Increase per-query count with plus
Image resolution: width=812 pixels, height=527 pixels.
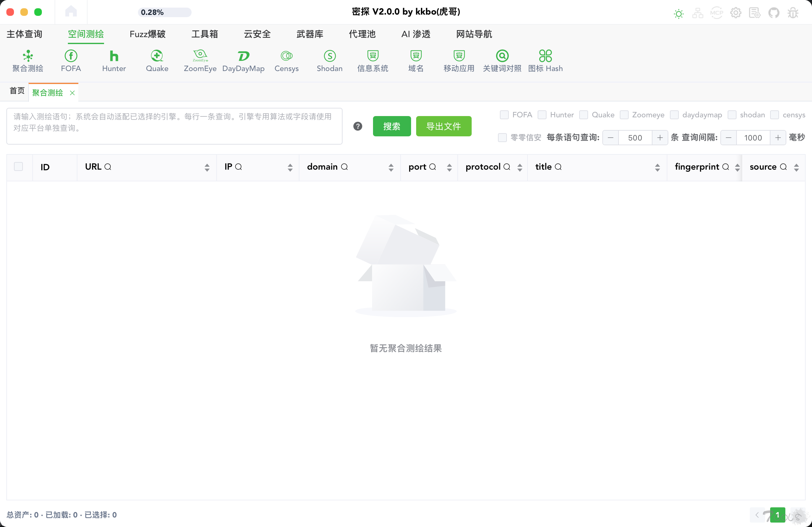pyautogui.click(x=660, y=138)
